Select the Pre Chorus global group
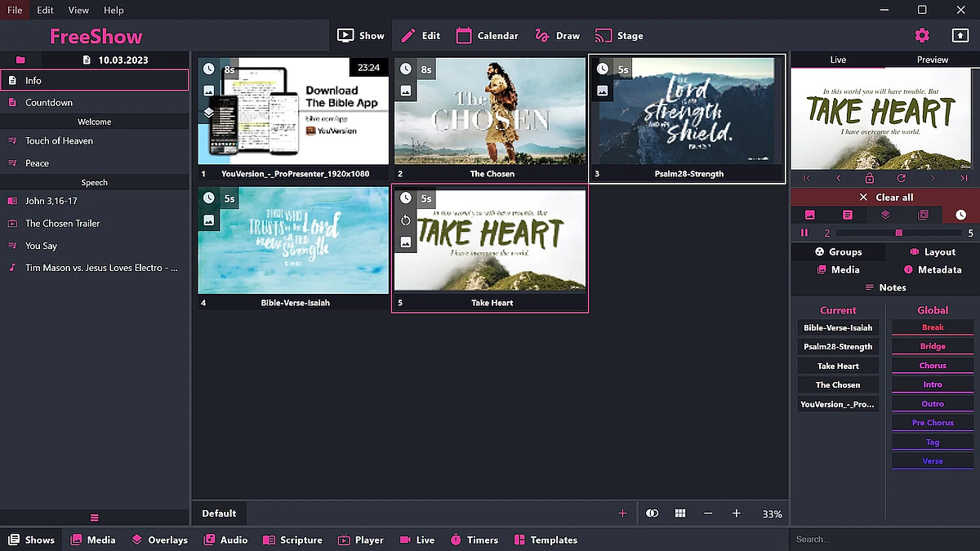980x551 pixels. coord(933,423)
